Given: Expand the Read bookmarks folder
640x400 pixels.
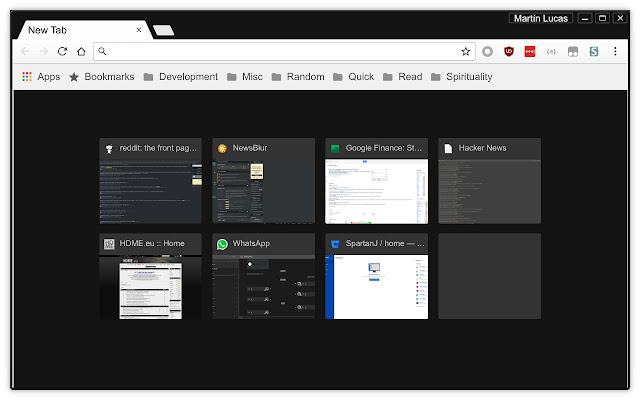Looking at the screenshot, I should (x=402, y=77).
